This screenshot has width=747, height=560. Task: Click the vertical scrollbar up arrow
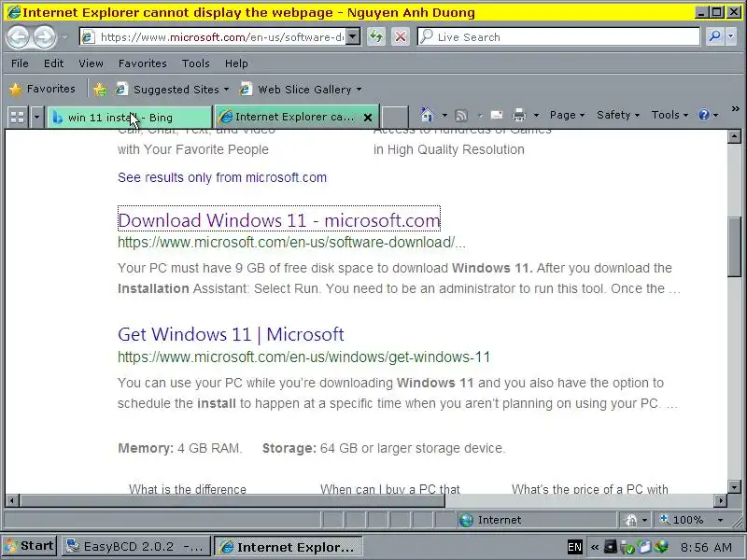pos(734,136)
